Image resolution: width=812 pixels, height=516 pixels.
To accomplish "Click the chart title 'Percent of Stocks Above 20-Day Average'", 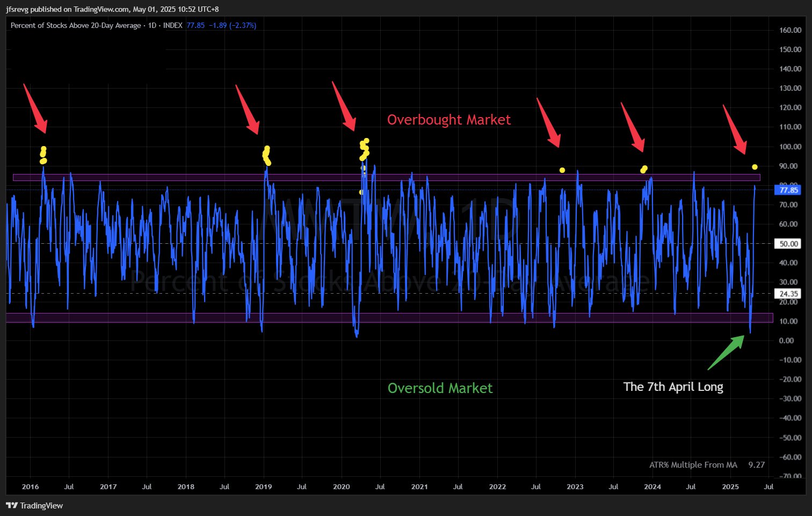I will [76, 25].
